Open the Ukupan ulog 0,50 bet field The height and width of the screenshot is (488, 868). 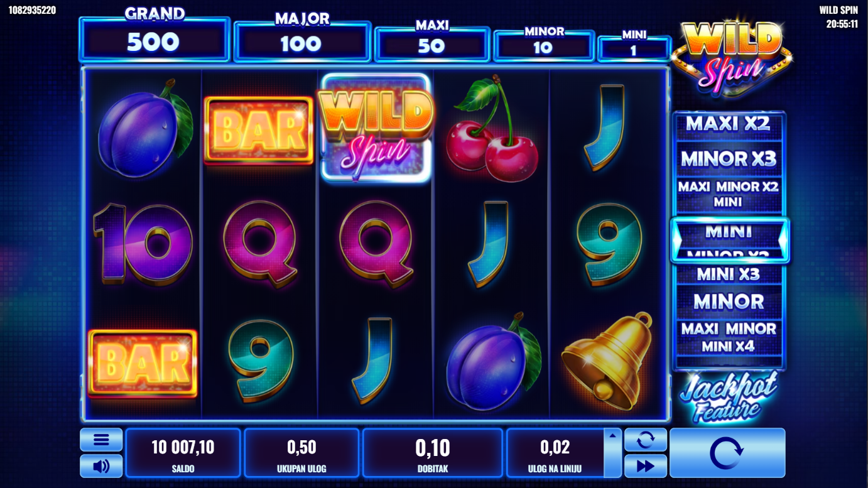(301, 453)
